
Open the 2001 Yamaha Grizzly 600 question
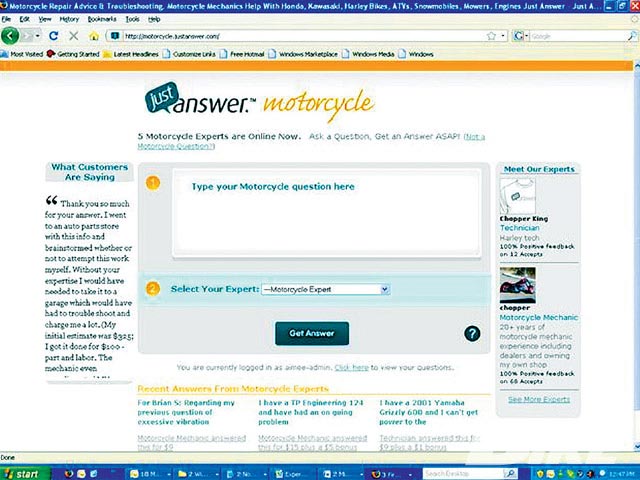click(429, 412)
